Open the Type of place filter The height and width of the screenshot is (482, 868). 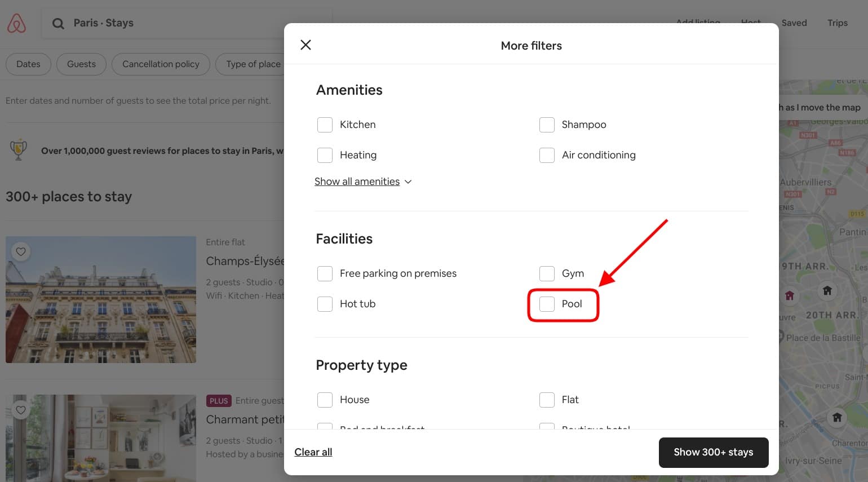click(x=253, y=64)
